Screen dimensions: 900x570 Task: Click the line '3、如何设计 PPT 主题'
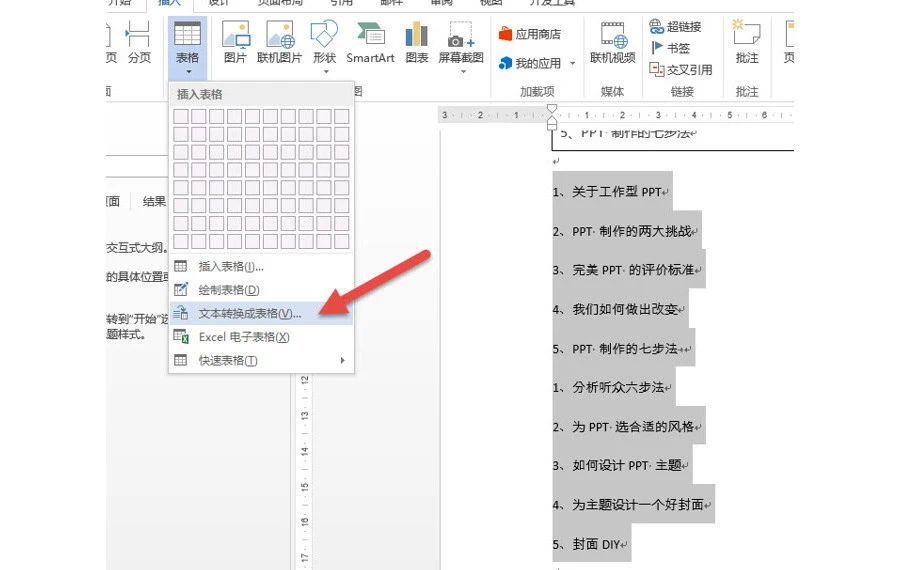click(620, 465)
